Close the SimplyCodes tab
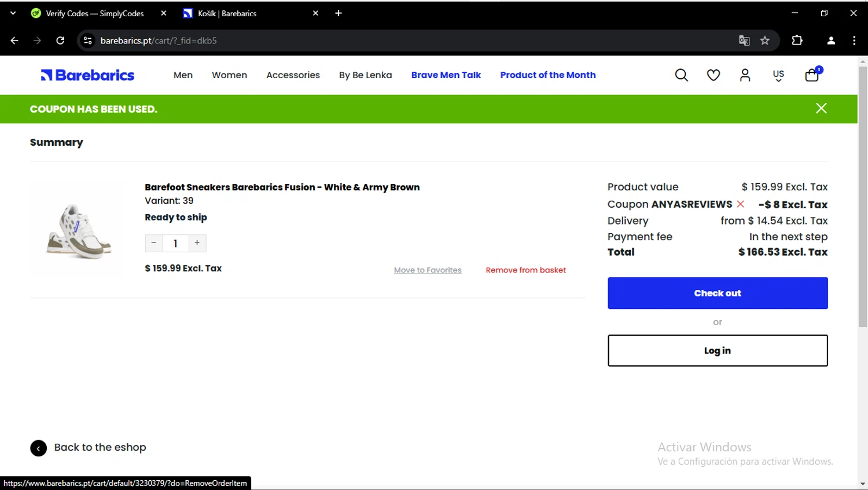Screen dimensions: 868x490 pyautogui.click(x=164, y=13)
